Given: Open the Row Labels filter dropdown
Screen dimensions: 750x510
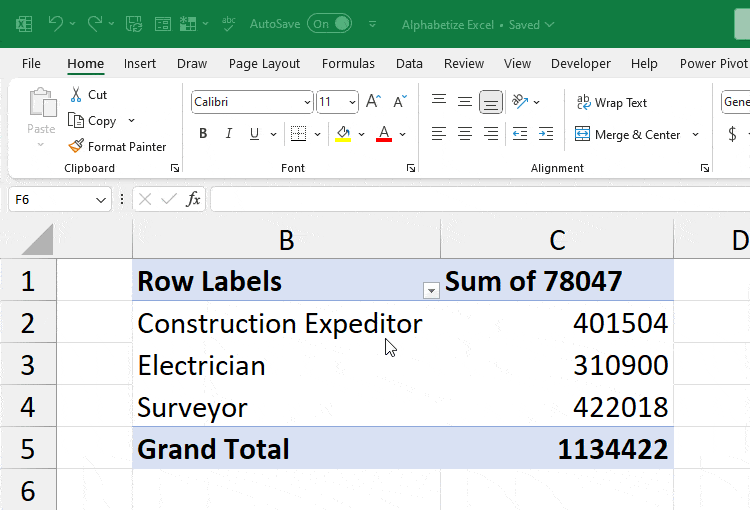Looking at the screenshot, I should tap(431, 290).
